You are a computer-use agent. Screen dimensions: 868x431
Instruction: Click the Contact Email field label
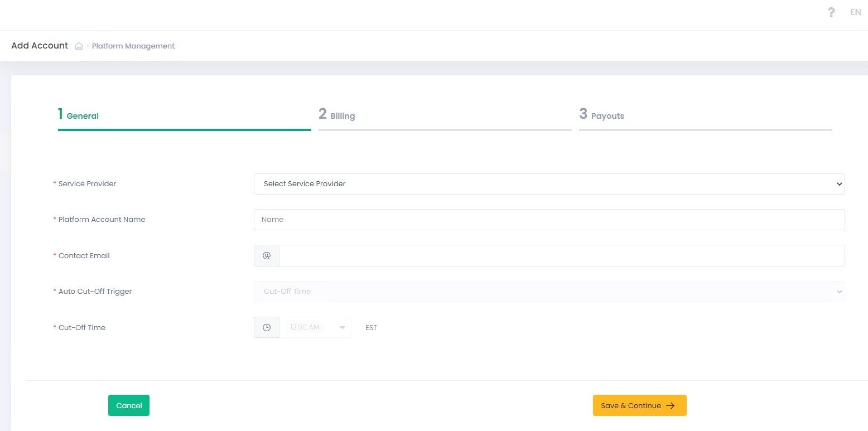click(84, 256)
